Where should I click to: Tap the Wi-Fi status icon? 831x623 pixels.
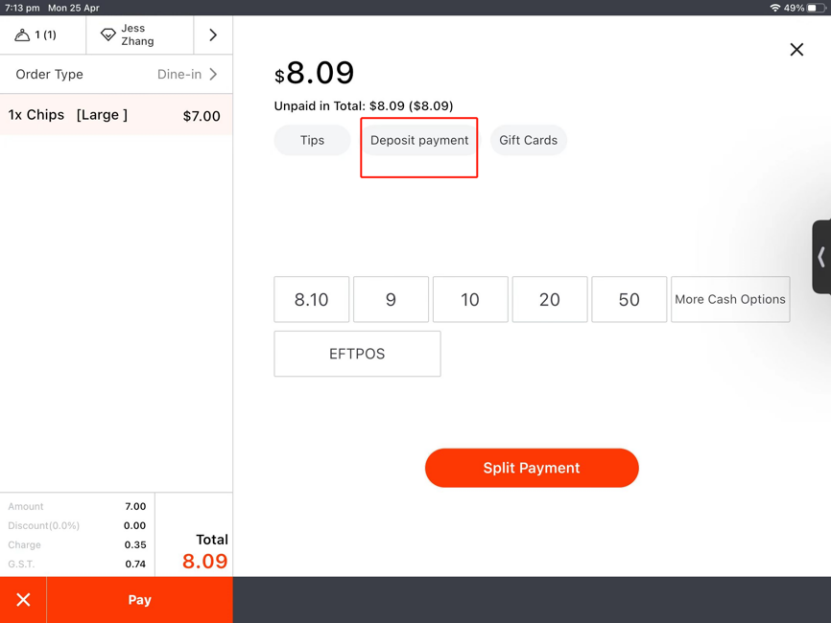pyautogui.click(x=774, y=7)
